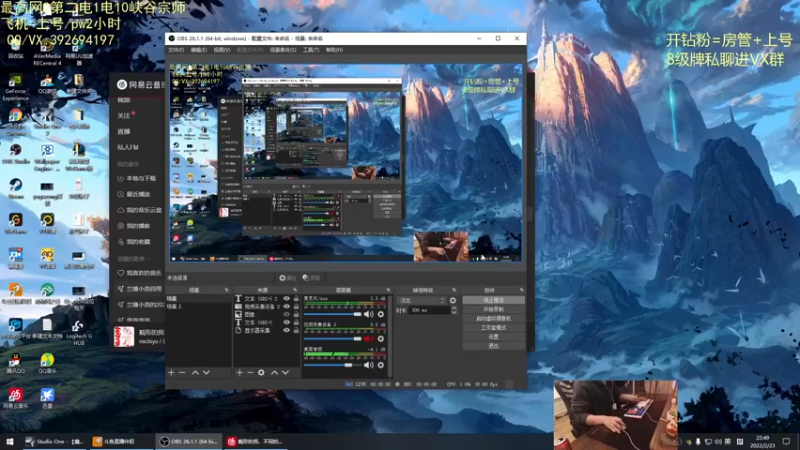
Task: Add a new scene with plus icon
Action: point(171,372)
